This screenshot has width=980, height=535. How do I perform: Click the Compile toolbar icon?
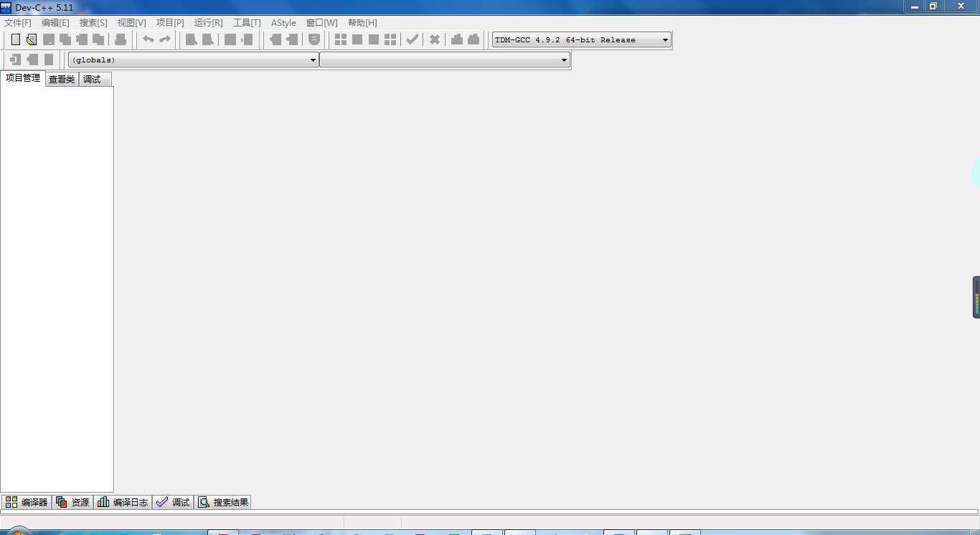[x=341, y=39]
